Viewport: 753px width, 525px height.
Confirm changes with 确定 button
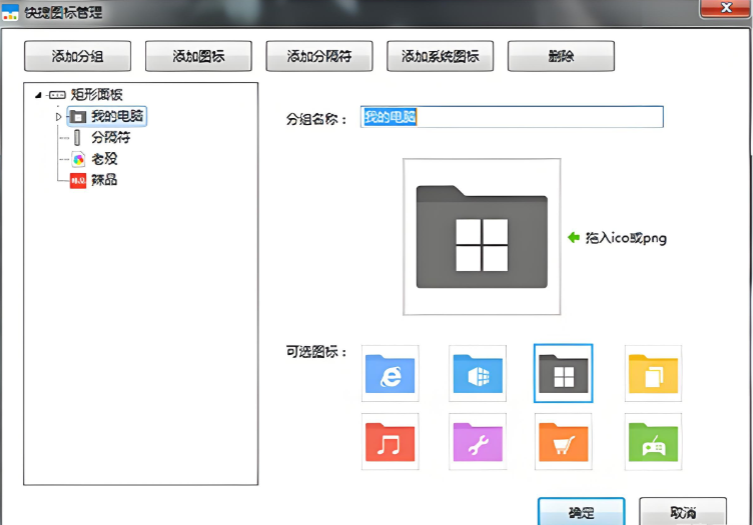coord(581,512)
